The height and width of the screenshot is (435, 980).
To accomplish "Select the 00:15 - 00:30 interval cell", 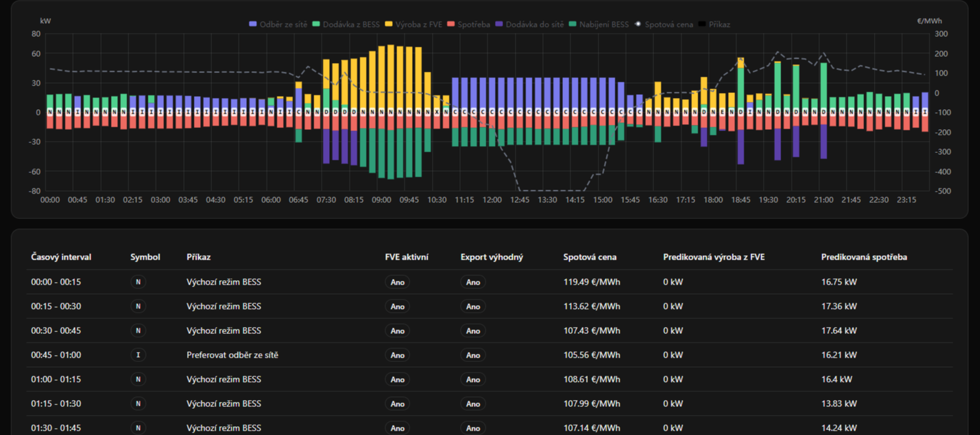I will click(56, 306).
